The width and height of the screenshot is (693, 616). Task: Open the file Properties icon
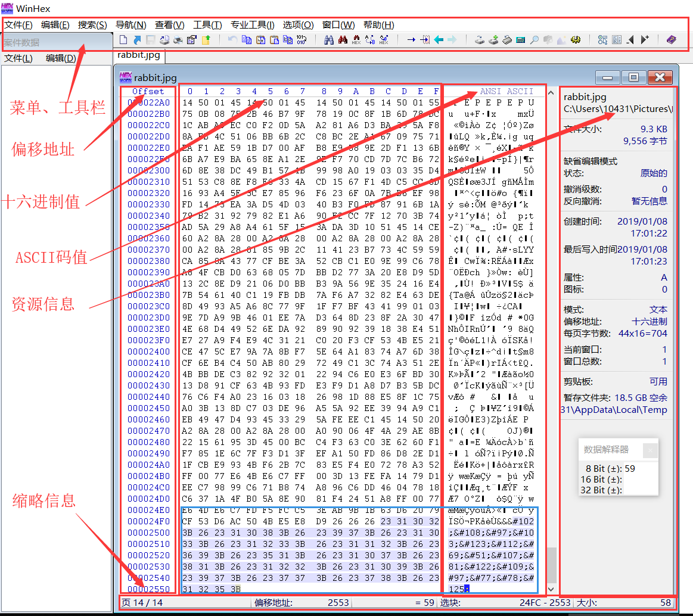coord(192,40)
